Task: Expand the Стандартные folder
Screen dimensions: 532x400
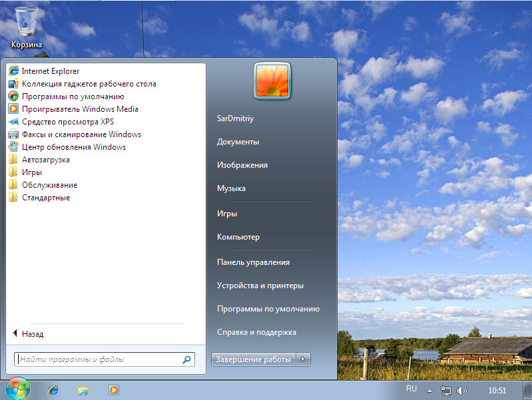Action: tap(45, 198)
